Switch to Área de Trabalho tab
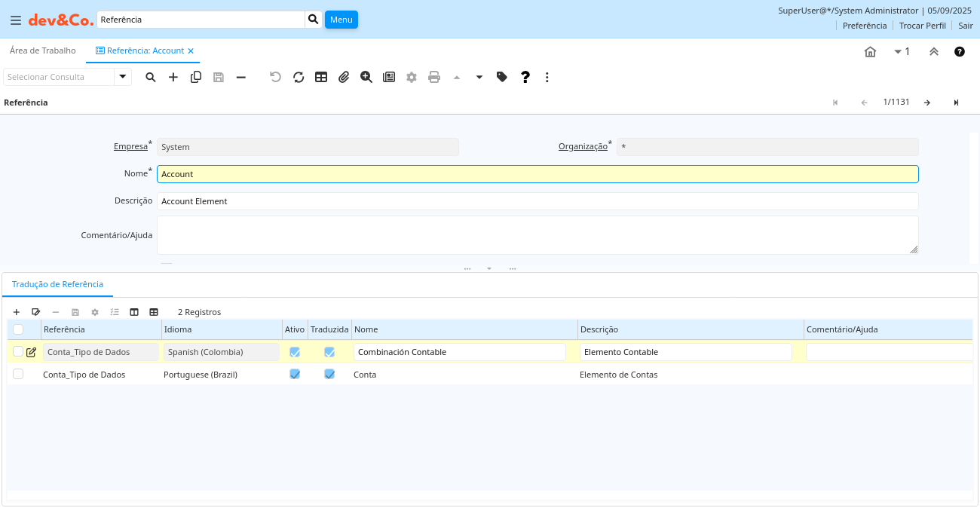This screenshot has width=980, height=508. coord(43,50)
